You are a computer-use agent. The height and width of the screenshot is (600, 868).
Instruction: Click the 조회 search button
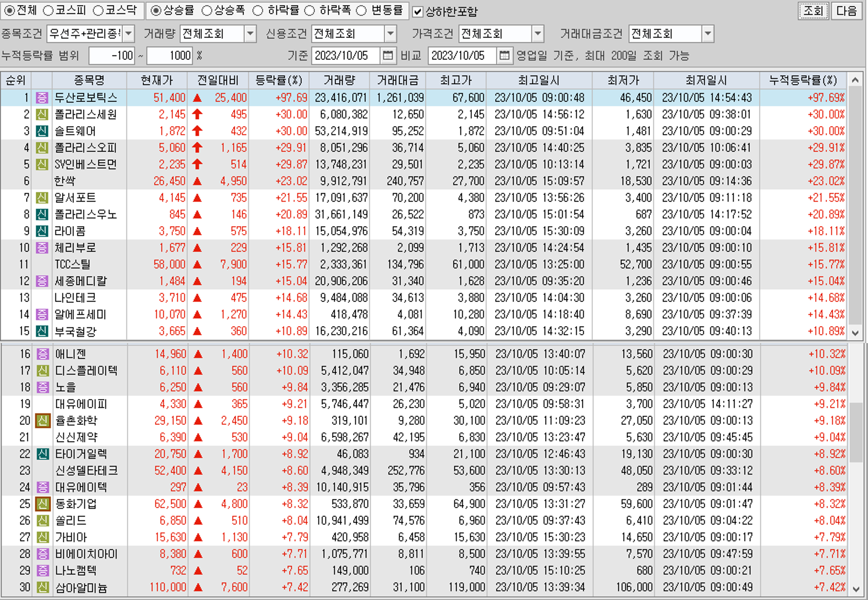click(813, 11)
